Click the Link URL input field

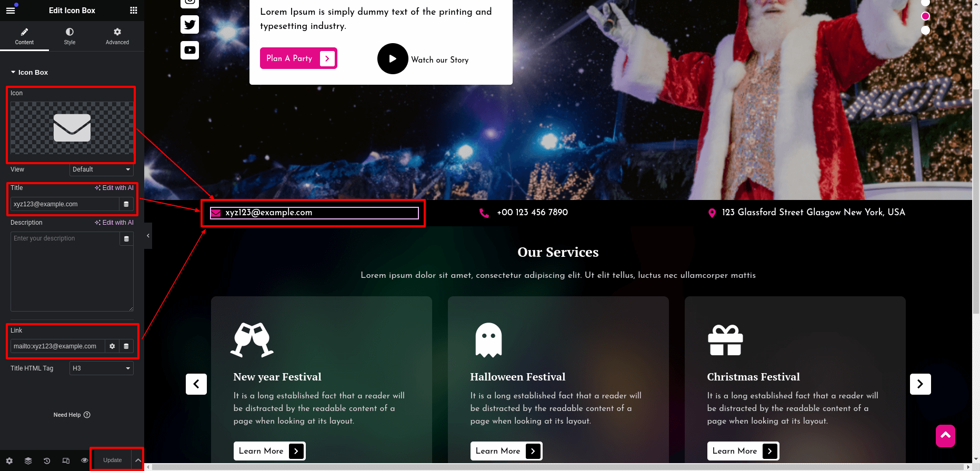tap(57, 346)
